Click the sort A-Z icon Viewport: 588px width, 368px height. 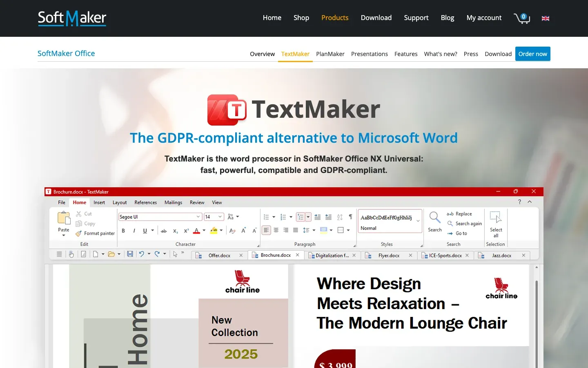pyautogui.click(x=340, y=217)
